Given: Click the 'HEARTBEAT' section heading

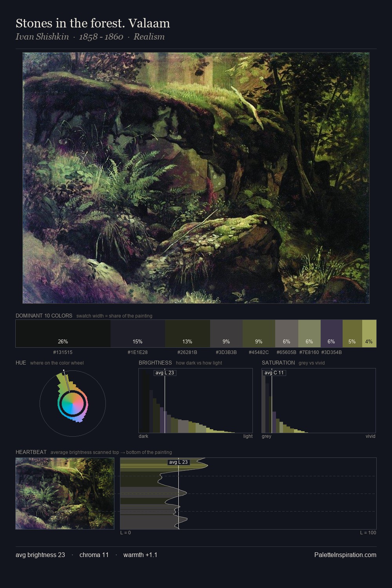Looking at the screenshot, I should [31, 452].
